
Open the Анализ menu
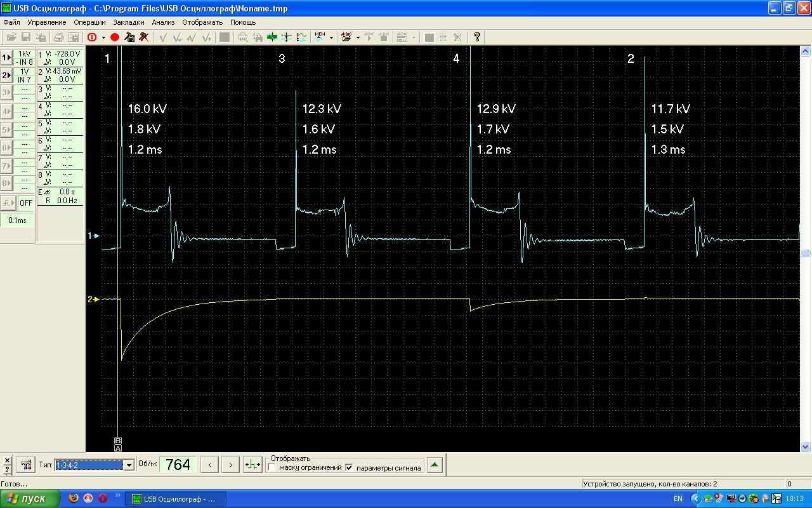pyautogui.click(x=163, y=22)
